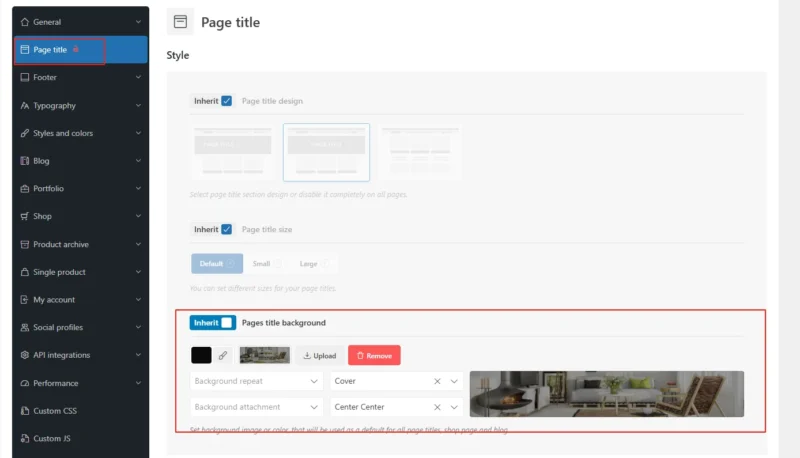Click the Shop cart icon in sidebar
The image size is (800, 458).
(x=25, y=216)
